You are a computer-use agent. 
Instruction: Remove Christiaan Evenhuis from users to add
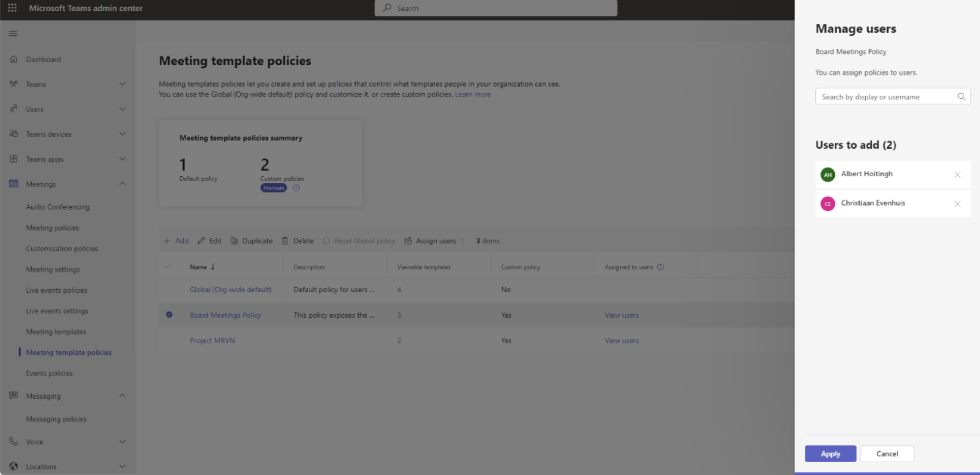pos(957,204)
